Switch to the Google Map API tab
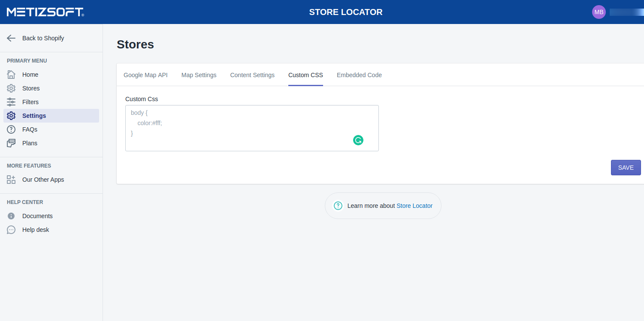Image resolution: width=644 pixels, height=321 pixels. pos(145,75)
